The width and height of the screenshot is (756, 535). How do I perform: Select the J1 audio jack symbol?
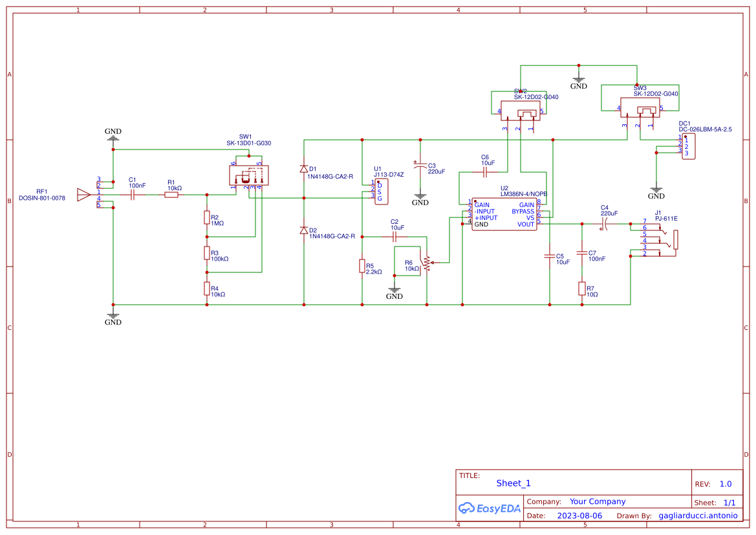(660, 240)
